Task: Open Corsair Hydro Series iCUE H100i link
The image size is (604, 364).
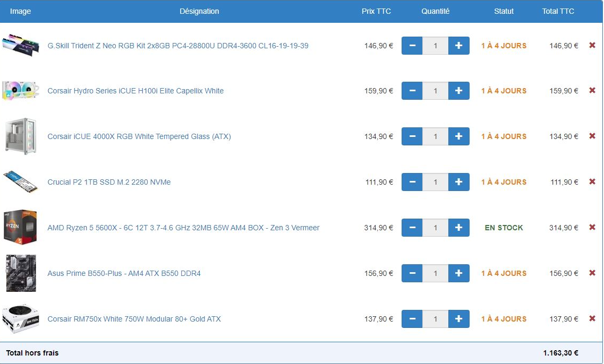Action: pyautogui.click(x=135, y=91)
